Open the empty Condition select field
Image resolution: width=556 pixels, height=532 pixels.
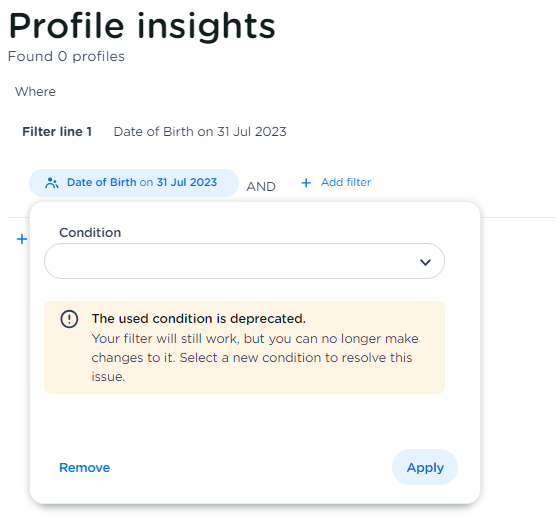coord(244,261)
